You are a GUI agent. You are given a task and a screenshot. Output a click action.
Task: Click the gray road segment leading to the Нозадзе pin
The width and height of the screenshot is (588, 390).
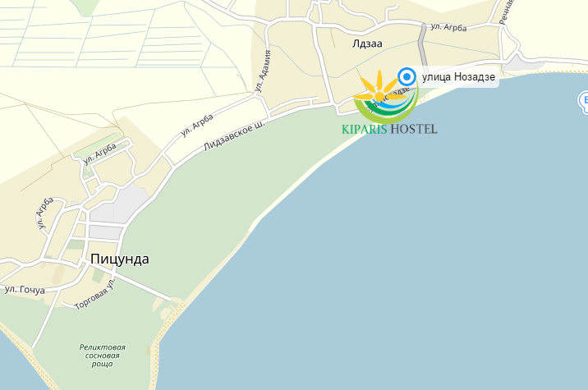pos(423,45)
